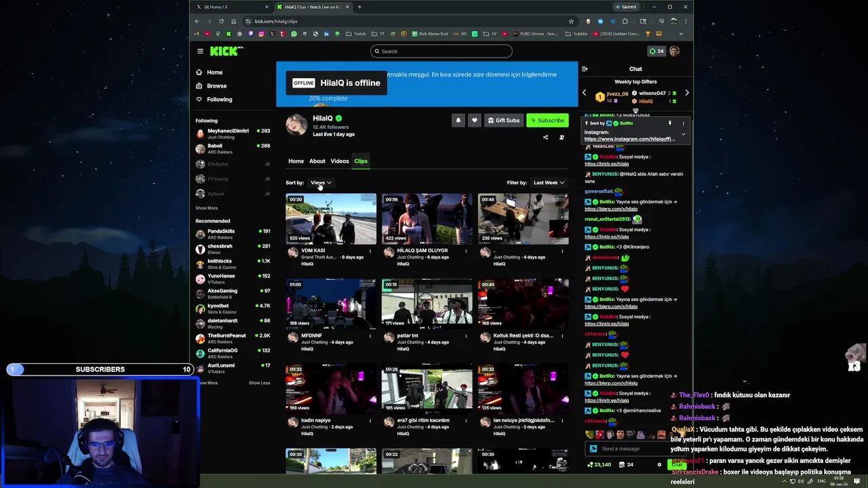868x488 pixels.
Task: Collapse the chat panel with arrow icon
Action: pyautogui.click(x=585, y=68)
